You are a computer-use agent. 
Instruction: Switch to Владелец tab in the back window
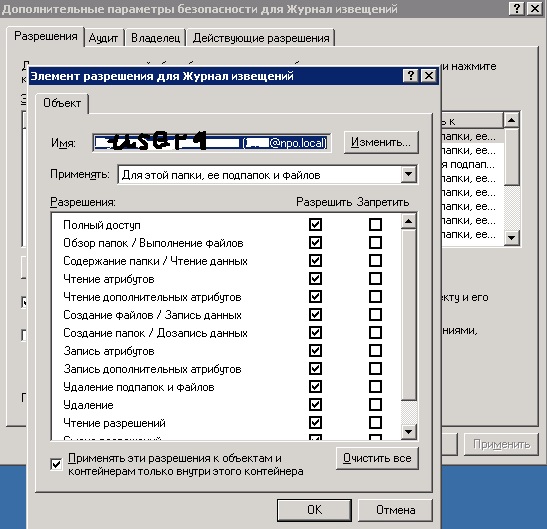[155, 38]
